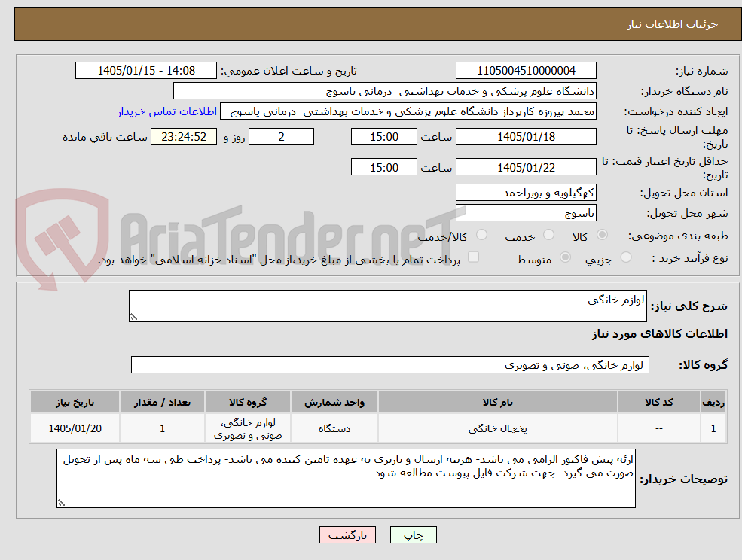
Task: Click the page title جزئیات اطلاعات نیاز
Action: (673, 24)
